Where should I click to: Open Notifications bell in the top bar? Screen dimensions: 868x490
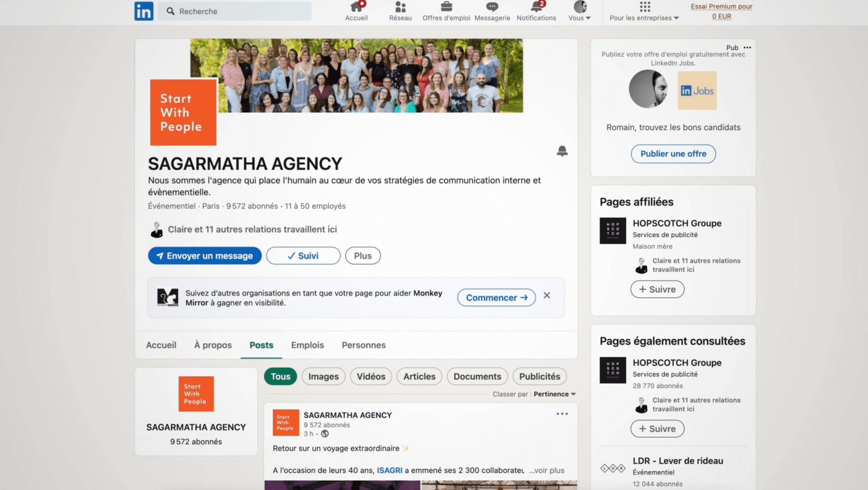point(536,11)
